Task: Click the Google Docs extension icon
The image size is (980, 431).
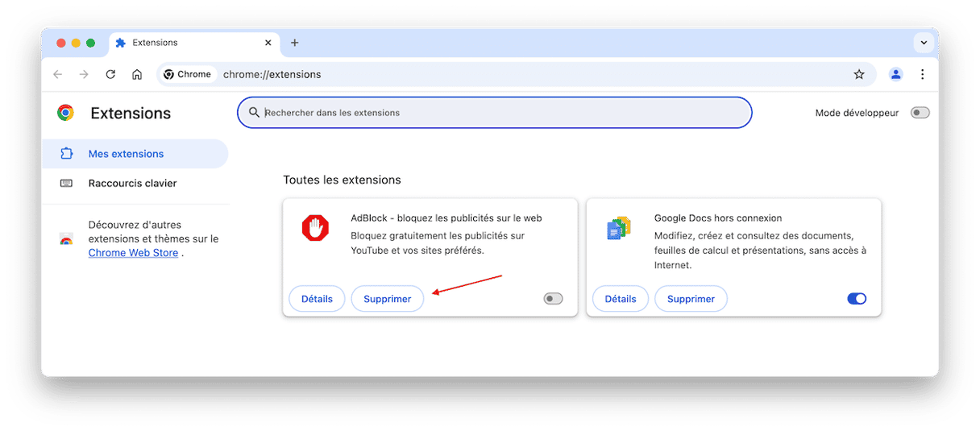Action: (619, 229)
